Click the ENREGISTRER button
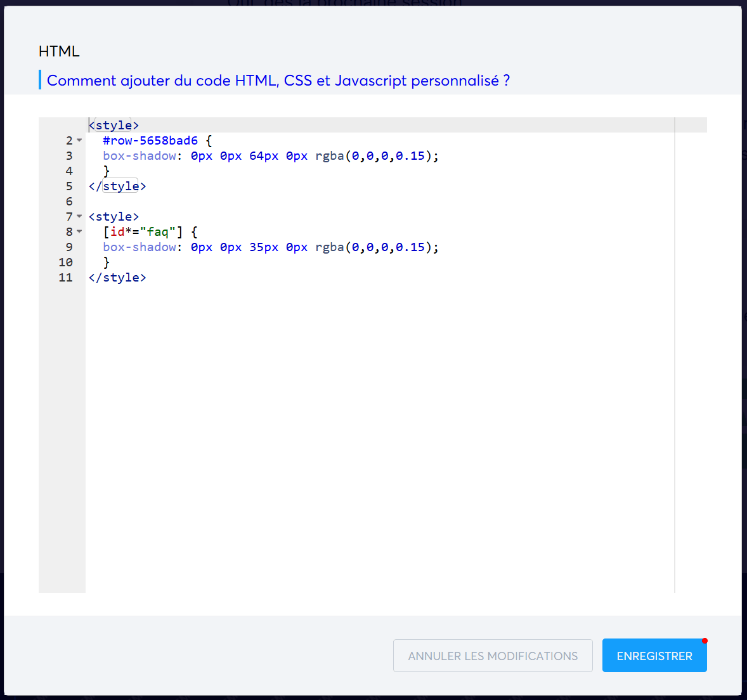Screen dimensions: 747x700 click(654, 656)
